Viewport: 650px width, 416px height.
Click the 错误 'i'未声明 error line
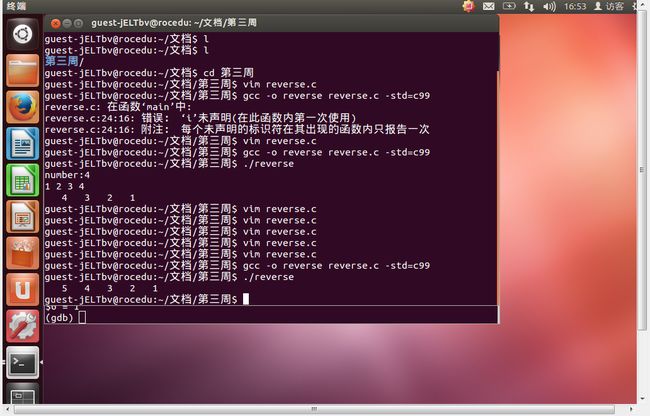[201, 118]
